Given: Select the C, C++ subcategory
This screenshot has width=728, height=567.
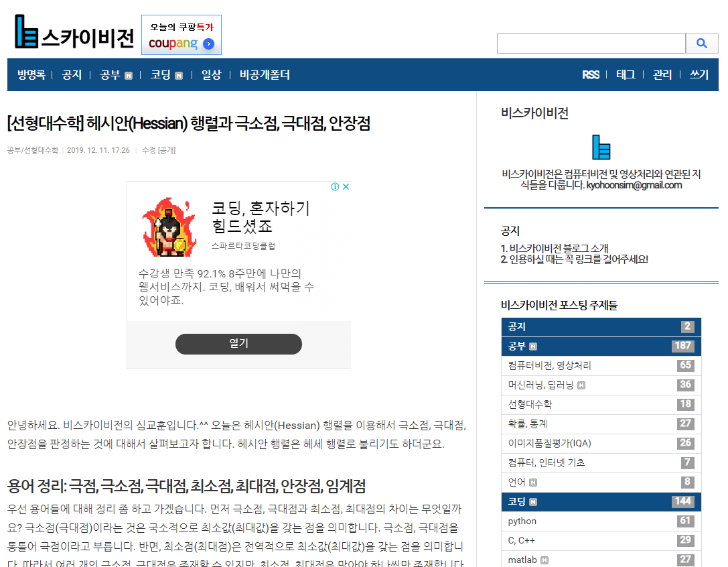Looking at the screenshot, I should (x=601, y=541).
